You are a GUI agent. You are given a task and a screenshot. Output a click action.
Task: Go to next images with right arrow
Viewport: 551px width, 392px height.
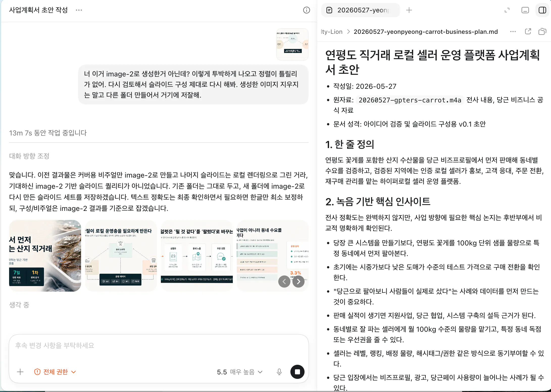[x=298, y=281]
